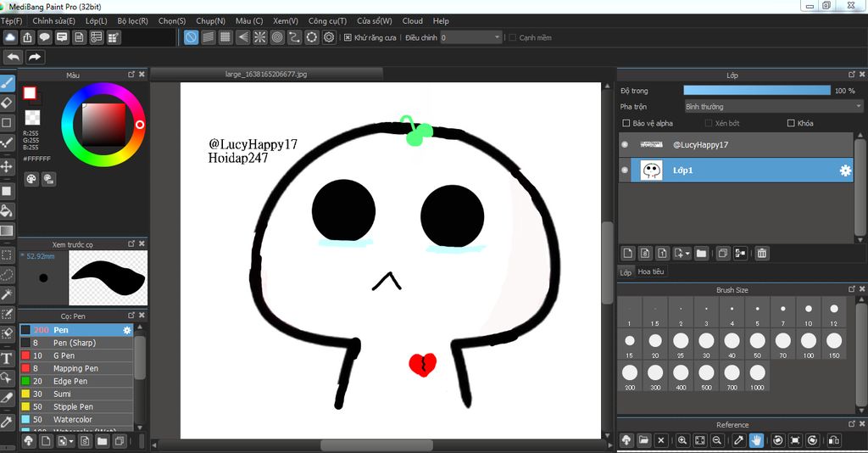Select the Eraser tool
The image size is (868, 453).
(7, 103)
